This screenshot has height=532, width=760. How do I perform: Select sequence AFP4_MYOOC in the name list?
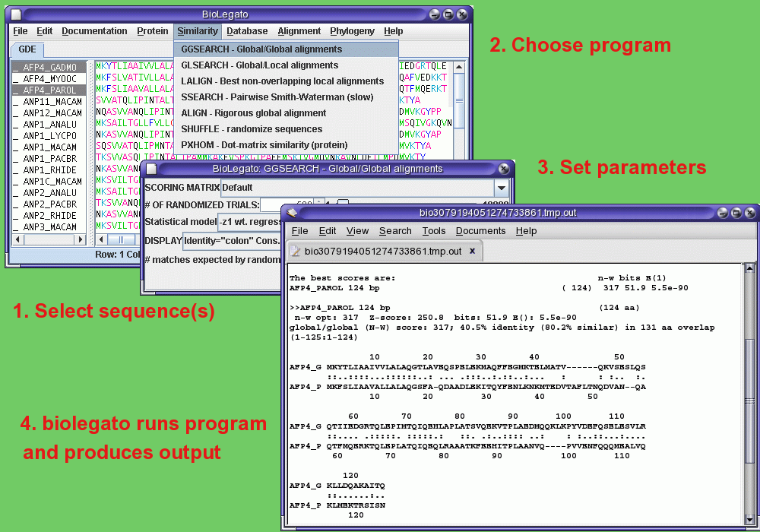(x=49, y=78)
